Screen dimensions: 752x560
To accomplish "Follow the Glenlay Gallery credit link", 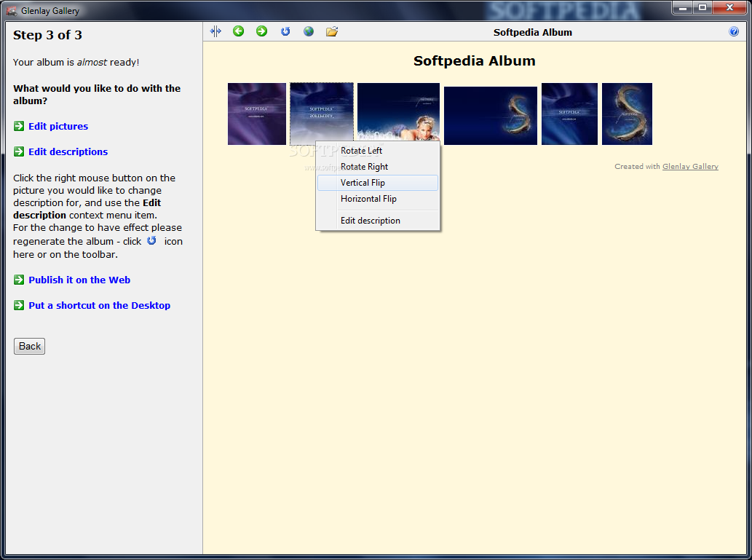I will pos(690,167).
